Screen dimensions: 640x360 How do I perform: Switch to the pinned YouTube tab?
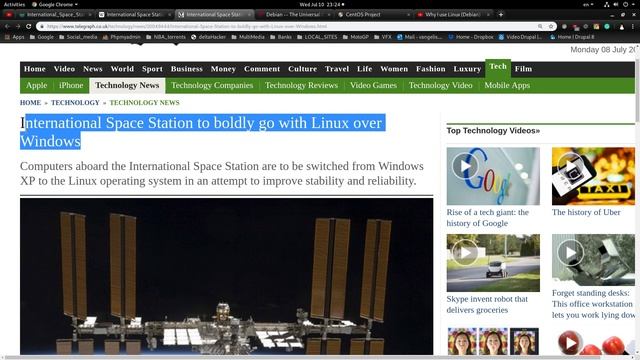click(9, 14)
